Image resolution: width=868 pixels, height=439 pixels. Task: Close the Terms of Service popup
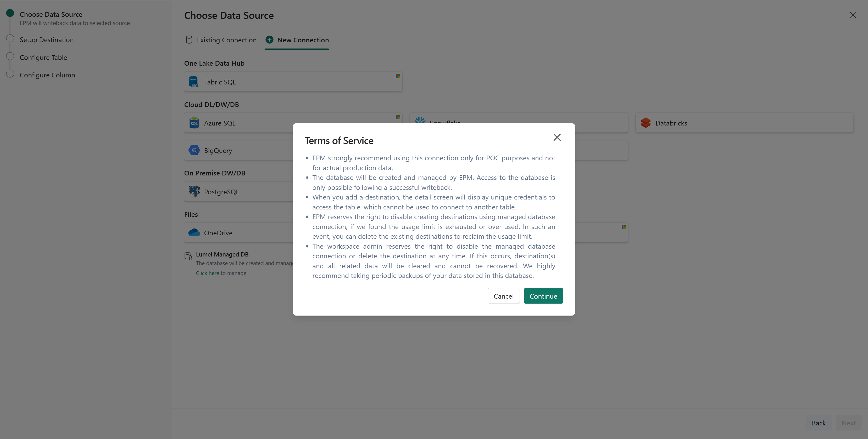coord(557,137)
